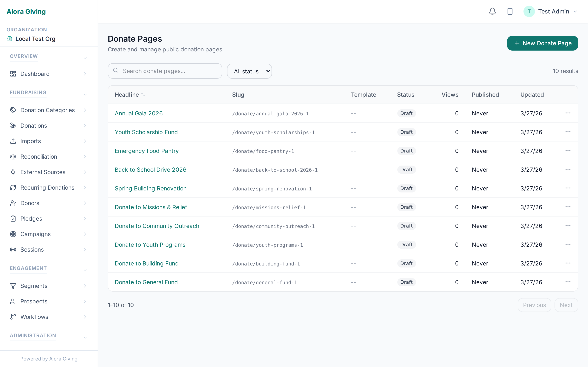Screen dimensions: 588x367
Task: Open the Test Admin account dropdown
Action: coord(576,11)
